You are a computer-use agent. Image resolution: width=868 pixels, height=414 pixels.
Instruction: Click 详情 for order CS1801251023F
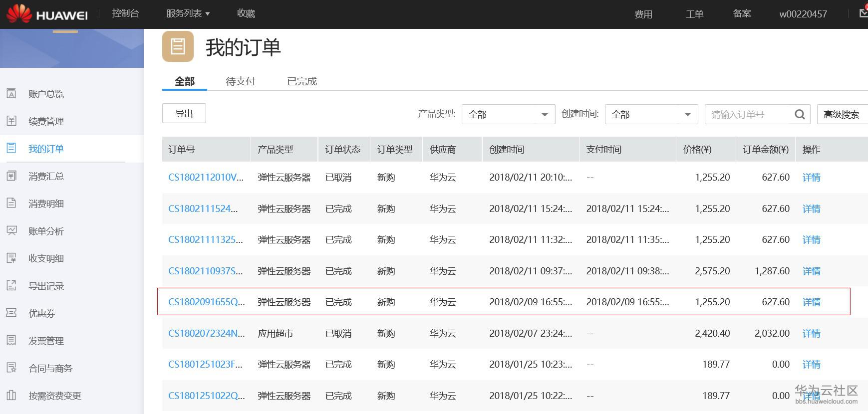[x=812, y=364]
